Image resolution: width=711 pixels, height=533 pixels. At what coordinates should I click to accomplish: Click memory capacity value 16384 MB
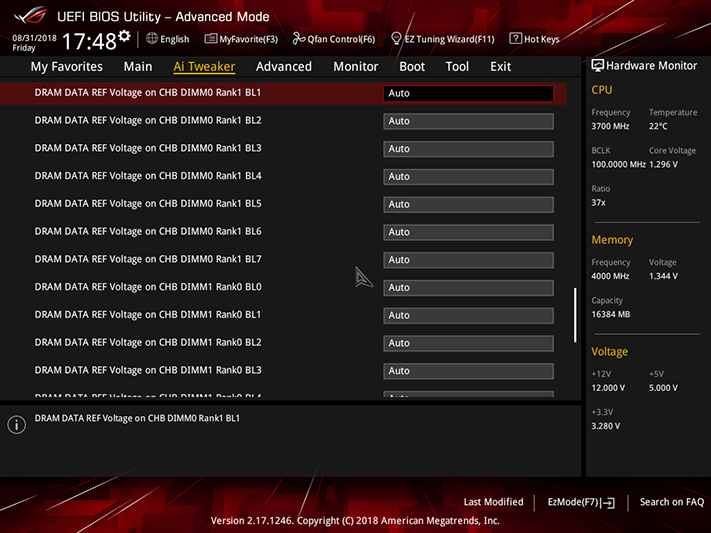click(x=610, y=314)
